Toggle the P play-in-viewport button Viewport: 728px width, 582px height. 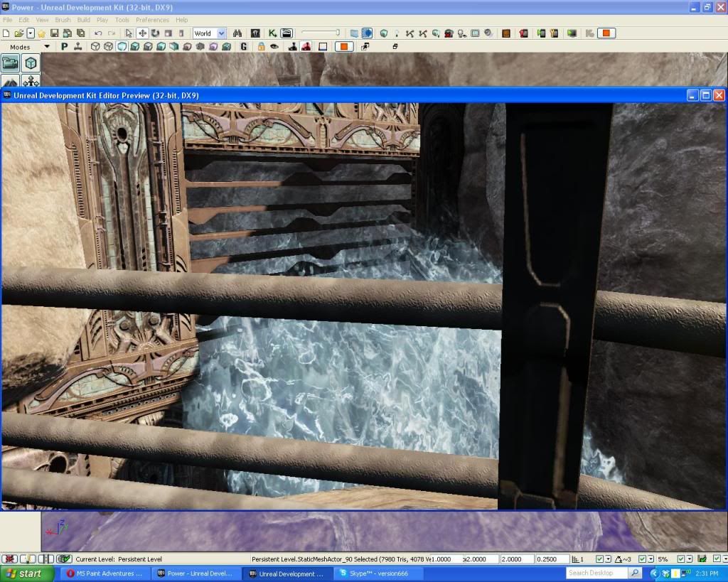tap(64, 46)
